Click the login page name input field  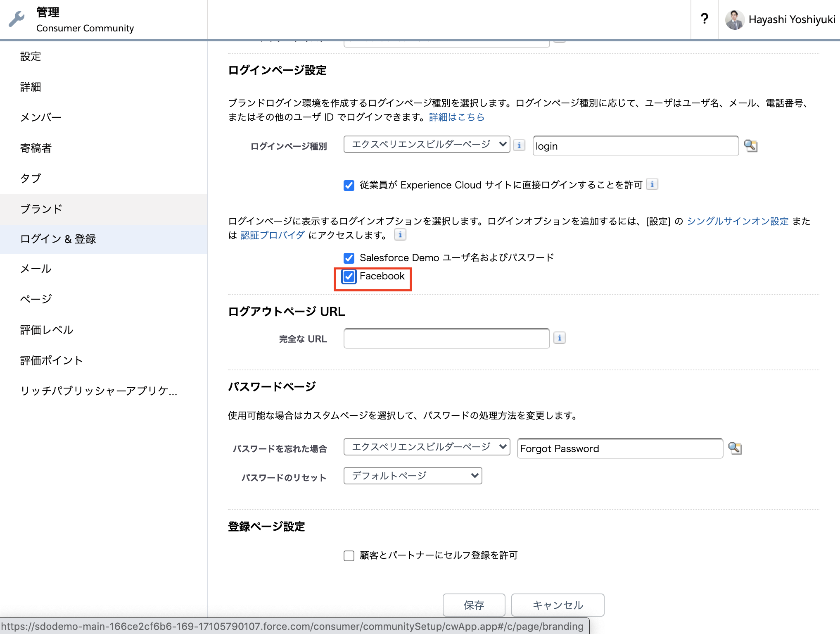(636, 146)
